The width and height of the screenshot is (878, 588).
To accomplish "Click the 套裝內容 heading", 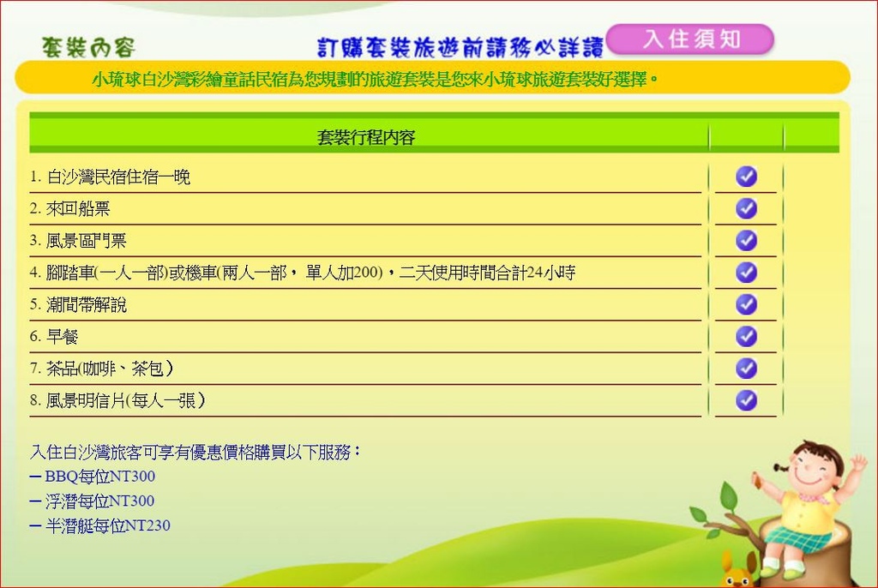I will coord(88,48).
